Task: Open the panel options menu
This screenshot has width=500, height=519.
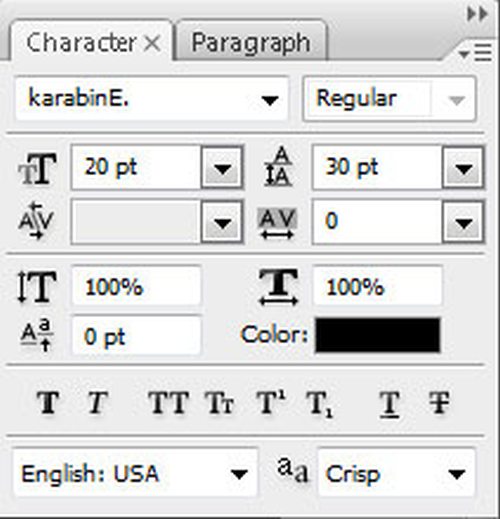Action: click(x=475, y=53)
